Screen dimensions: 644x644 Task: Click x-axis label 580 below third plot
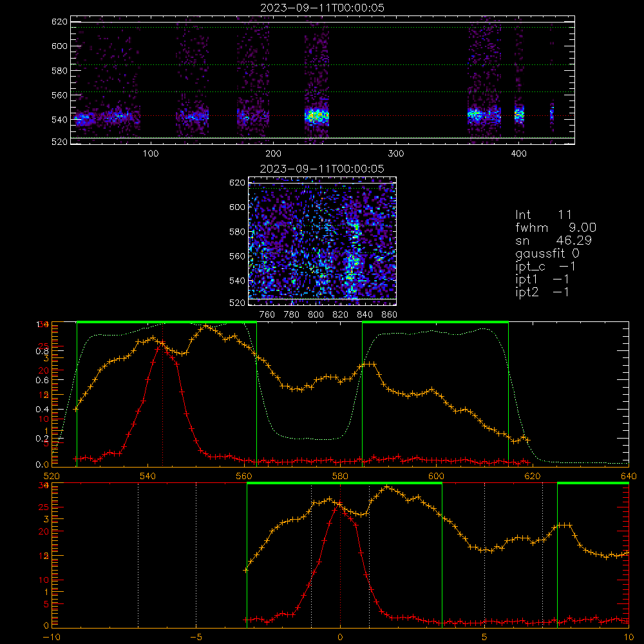[340, 477]
